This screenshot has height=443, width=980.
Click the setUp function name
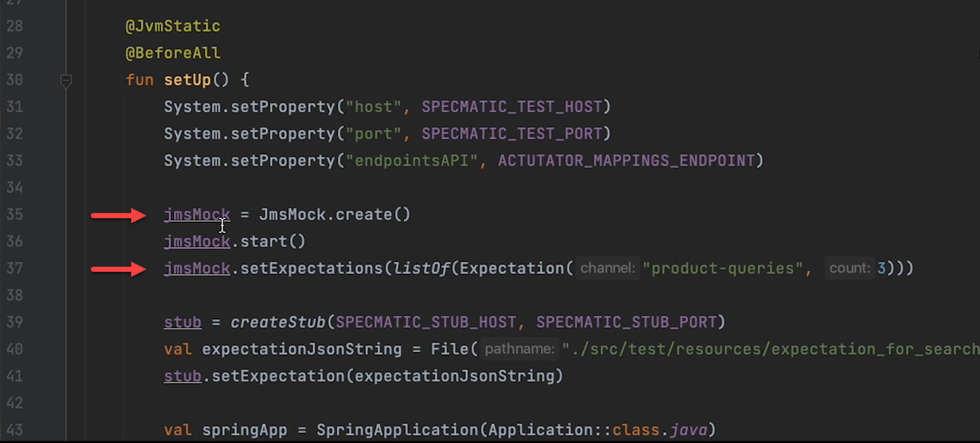[x=187, y=80]
